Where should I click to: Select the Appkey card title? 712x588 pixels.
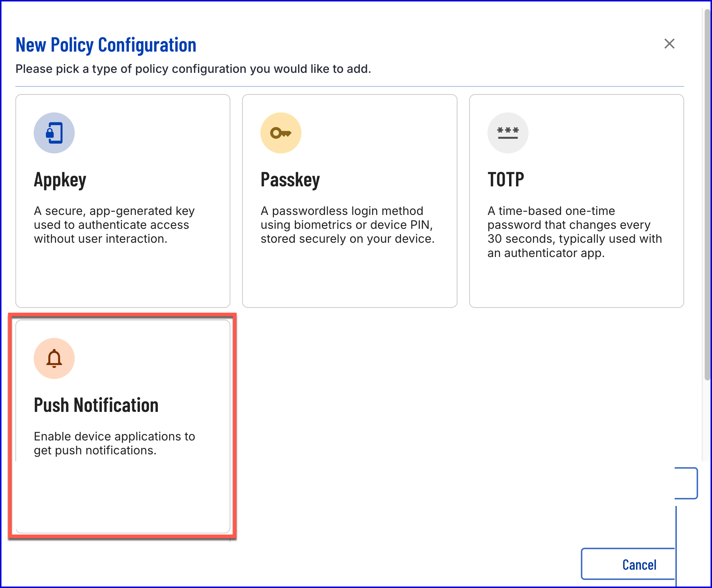coord(60,180)
